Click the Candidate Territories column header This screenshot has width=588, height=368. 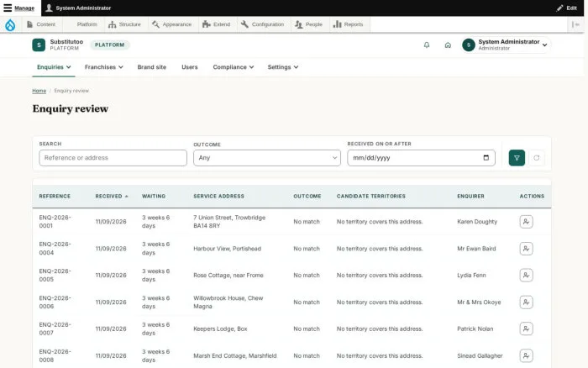point(371,197)
